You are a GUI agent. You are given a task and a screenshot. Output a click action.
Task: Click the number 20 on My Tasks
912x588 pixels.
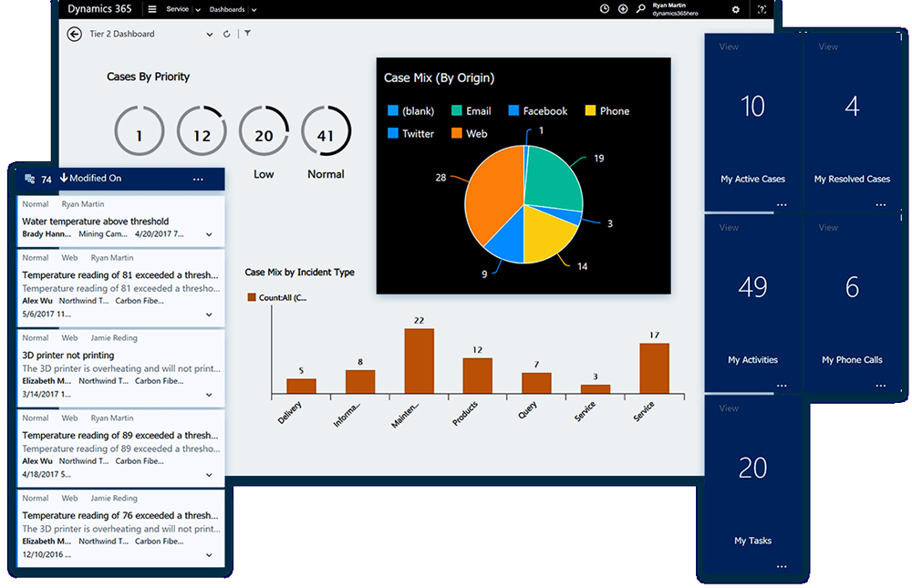[x=752, y=468]
